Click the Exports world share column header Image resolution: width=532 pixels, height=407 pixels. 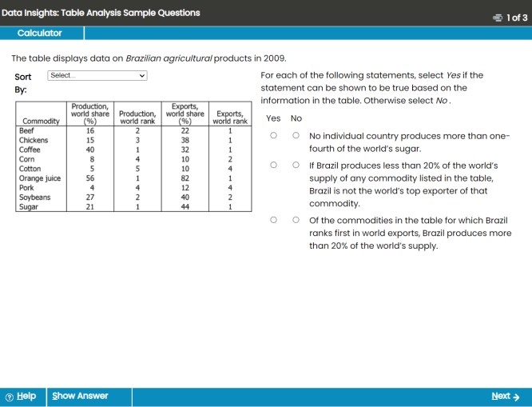pos(185,114)
